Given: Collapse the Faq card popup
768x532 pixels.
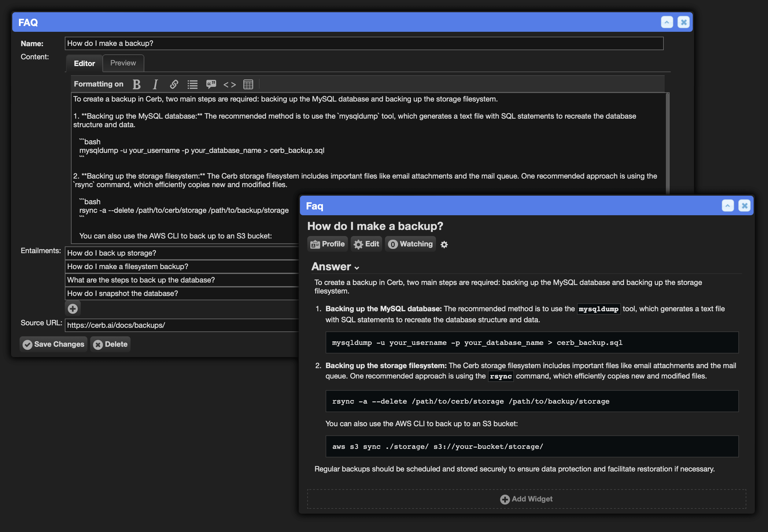Looking at the screenshot, I should 728,206.
